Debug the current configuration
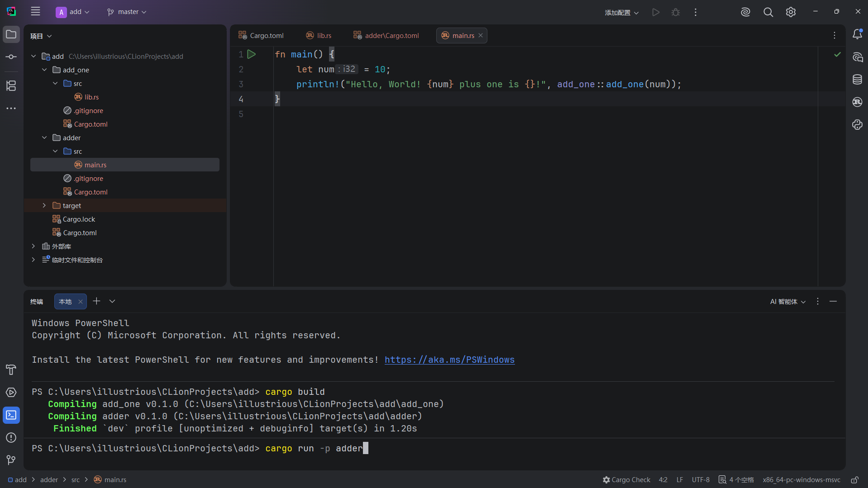The width and height of the screenshot is (868, 488). (x=676, y=12)
